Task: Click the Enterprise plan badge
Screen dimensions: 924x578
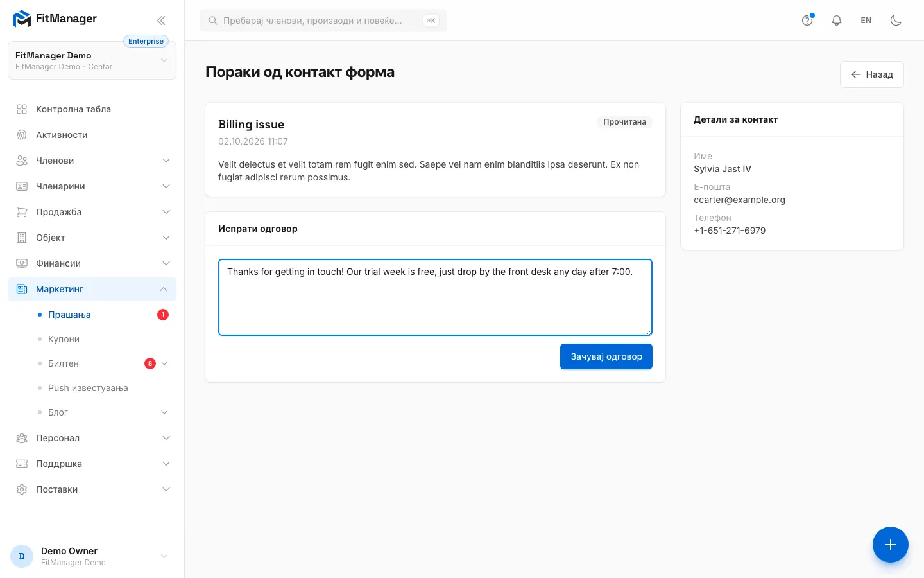Action: (146, 41)
